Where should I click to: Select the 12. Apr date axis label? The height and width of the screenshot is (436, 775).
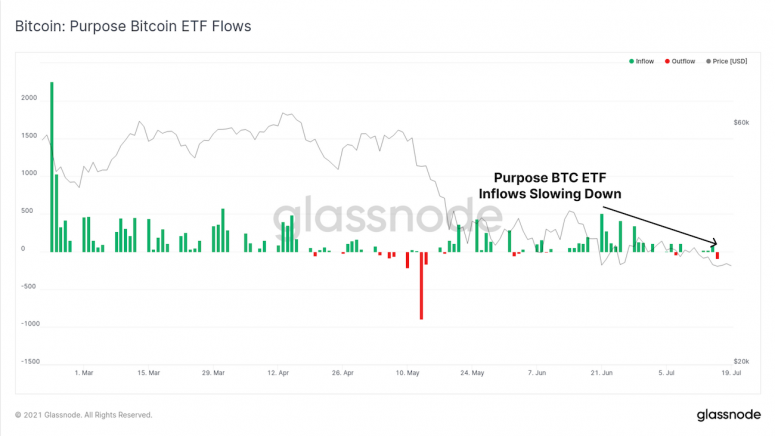[278, 373]
